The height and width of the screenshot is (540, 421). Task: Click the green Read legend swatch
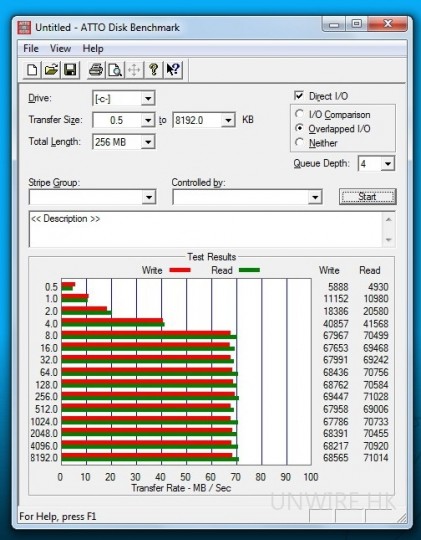249,270
